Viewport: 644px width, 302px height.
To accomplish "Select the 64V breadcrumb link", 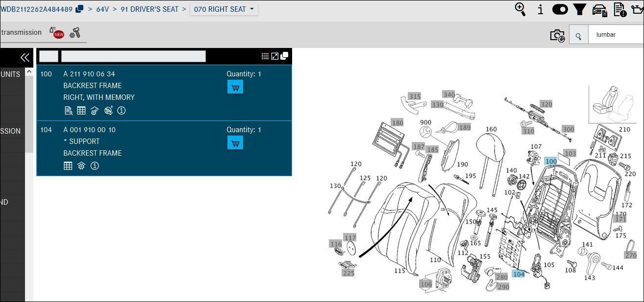I will pos(102,9).
